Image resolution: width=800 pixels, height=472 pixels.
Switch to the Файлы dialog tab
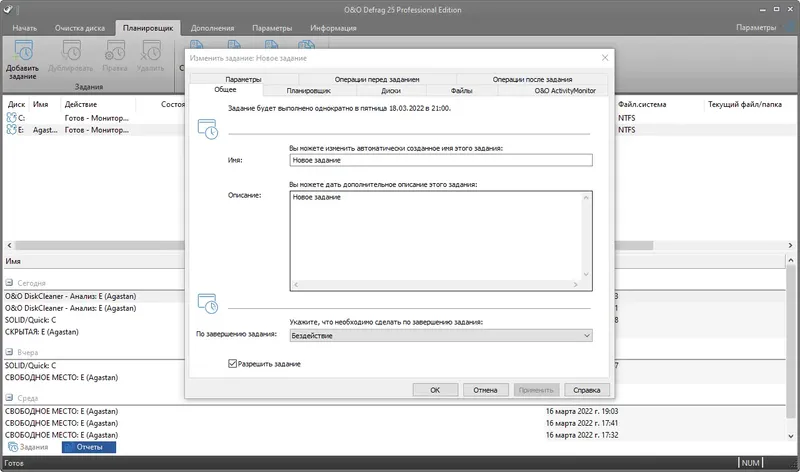462,91
